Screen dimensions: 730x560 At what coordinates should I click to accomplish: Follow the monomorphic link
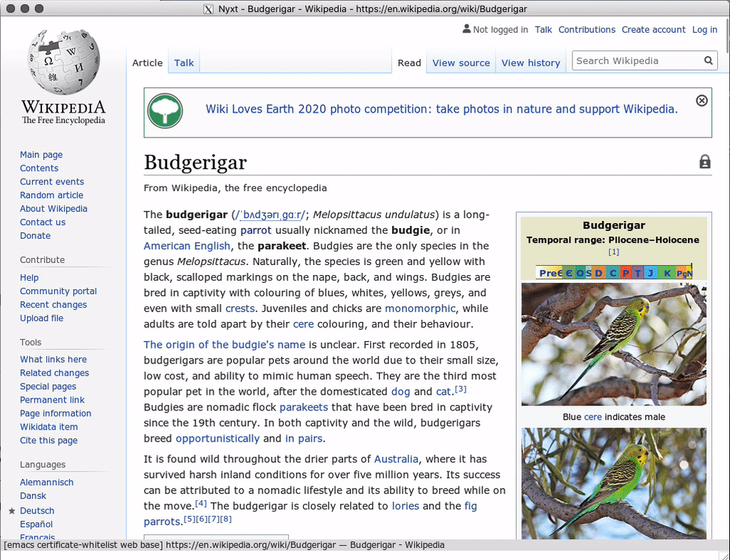420,308
